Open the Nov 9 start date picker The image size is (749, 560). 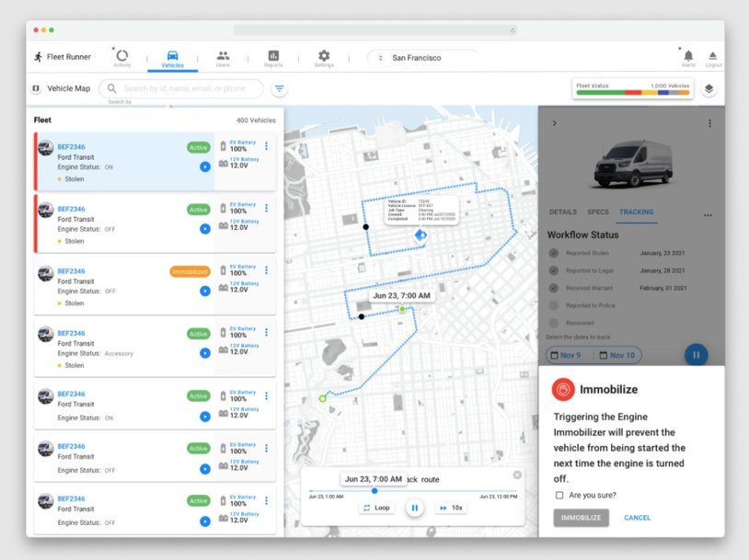566,355
